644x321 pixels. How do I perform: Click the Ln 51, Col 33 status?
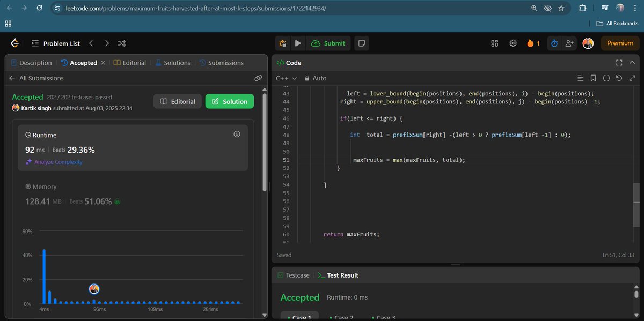point(618,255)
